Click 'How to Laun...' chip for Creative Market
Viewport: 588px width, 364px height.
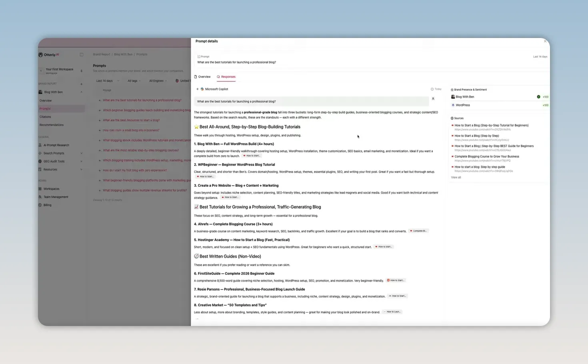pyautogui.click(x=392, y=312)
